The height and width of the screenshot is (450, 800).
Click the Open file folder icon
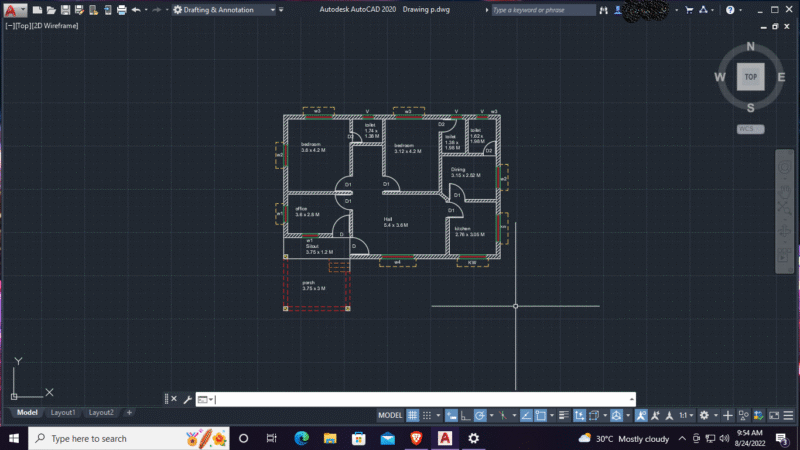[x=51, y=10]
